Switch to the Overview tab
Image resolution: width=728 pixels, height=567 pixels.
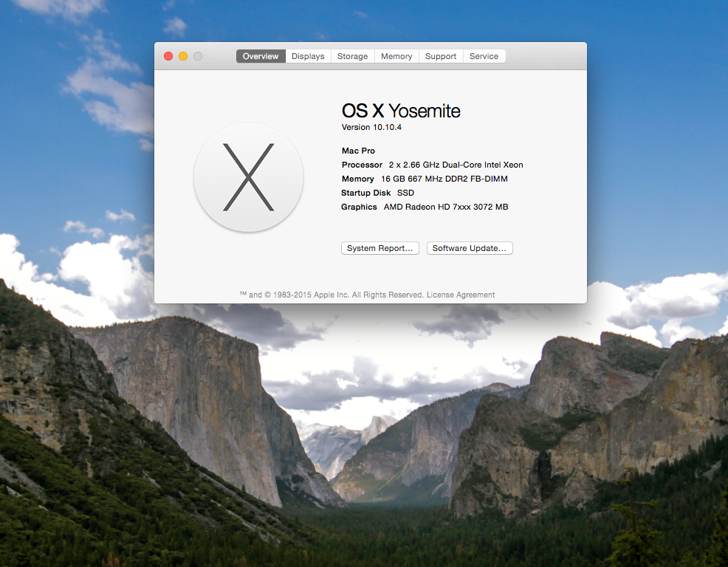pyautogui.click(x=261, y=56)
